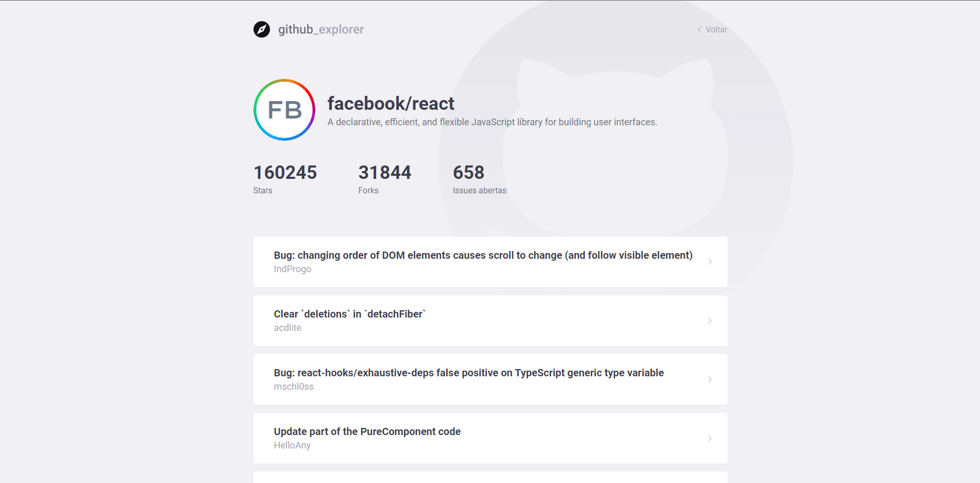The height and width of the screenshot is (483, 980).
Task: Click the back chevron icon beside Voltar
Action: click(x=699, y=29)
